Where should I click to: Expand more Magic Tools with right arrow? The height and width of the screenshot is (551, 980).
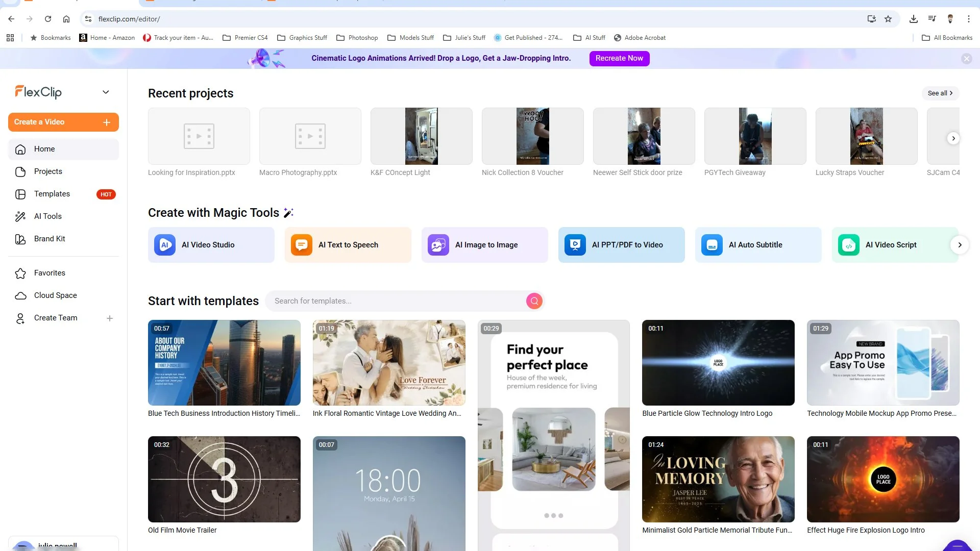pyautogui.click(x=960, y=244)
